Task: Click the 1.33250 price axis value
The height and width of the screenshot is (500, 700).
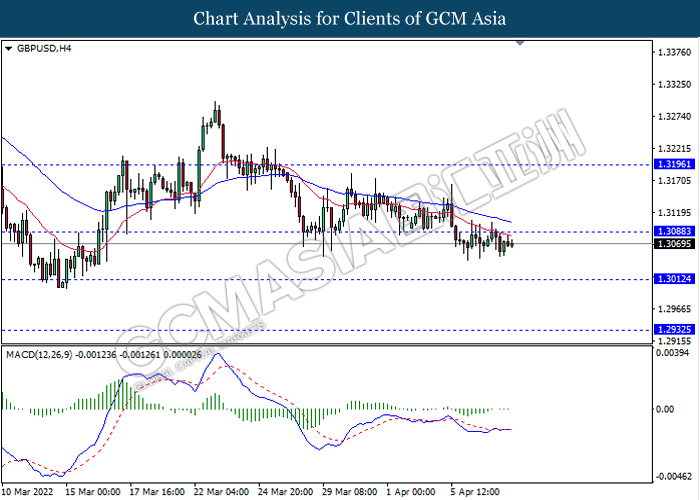Action: tap(675, 84)
